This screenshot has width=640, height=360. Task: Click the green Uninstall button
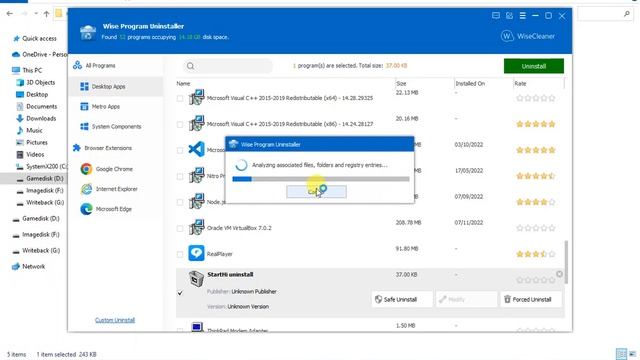[x=533, y=66]
